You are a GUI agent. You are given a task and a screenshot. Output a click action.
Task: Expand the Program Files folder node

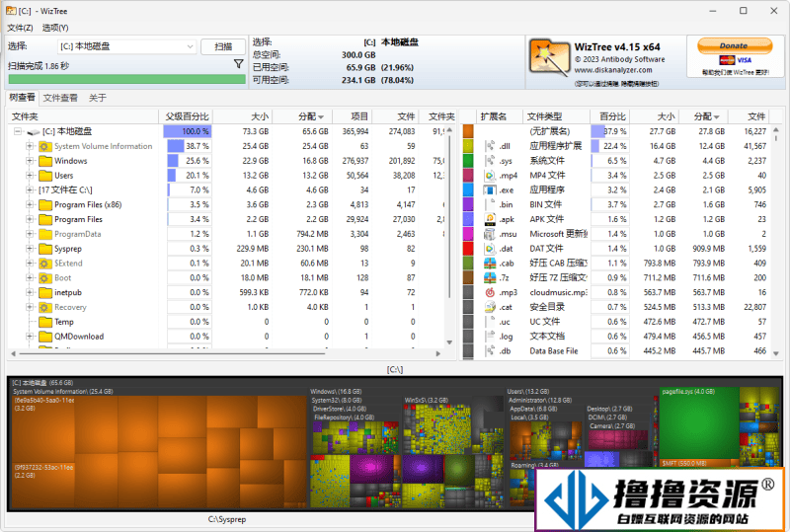point(30,219)
